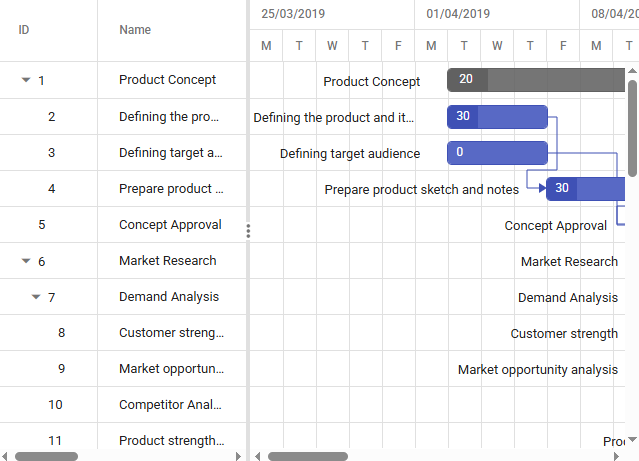Sort by the Name column header

coord(135,30)
